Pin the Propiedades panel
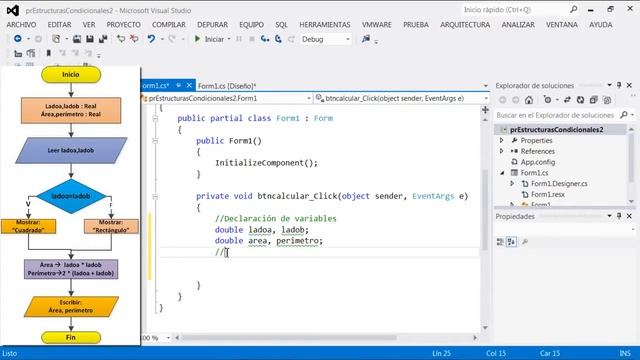Image resolution: width=640 pixels, height=360 pixels. (619, 216)
